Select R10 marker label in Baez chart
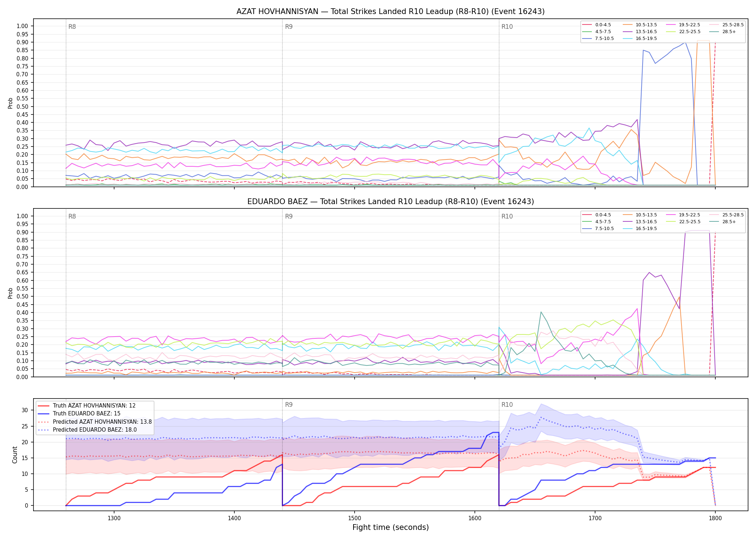 tap(507, 216)
